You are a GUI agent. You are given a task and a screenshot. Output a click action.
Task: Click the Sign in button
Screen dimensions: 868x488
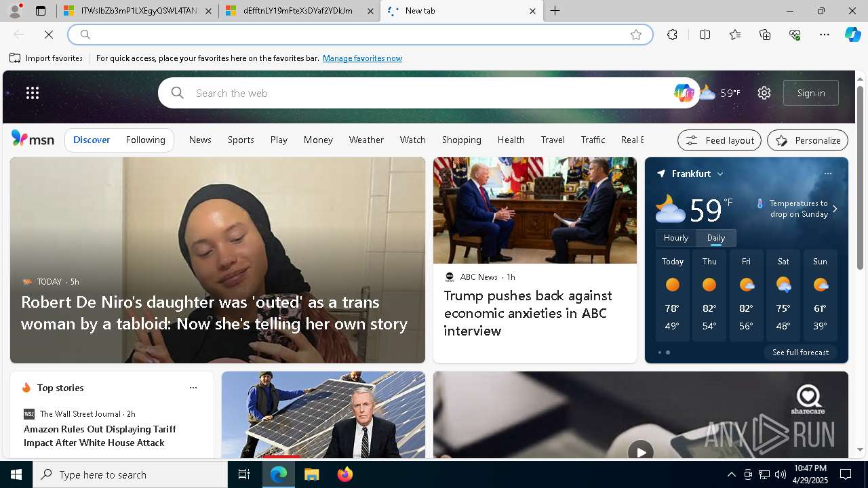click(x=811, y=93)
